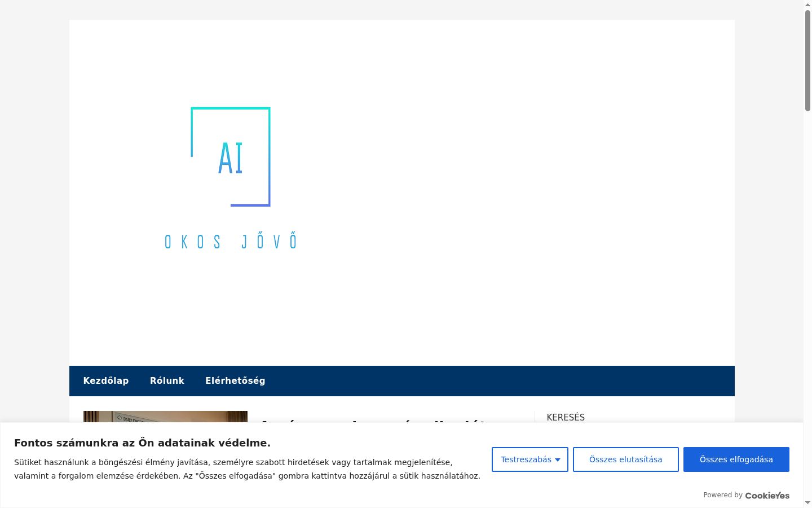The height and width of the screenshot is (508, 812).
Task: Reject all cookies with Összes elutasítása
Action: click(x=626, y=459)
